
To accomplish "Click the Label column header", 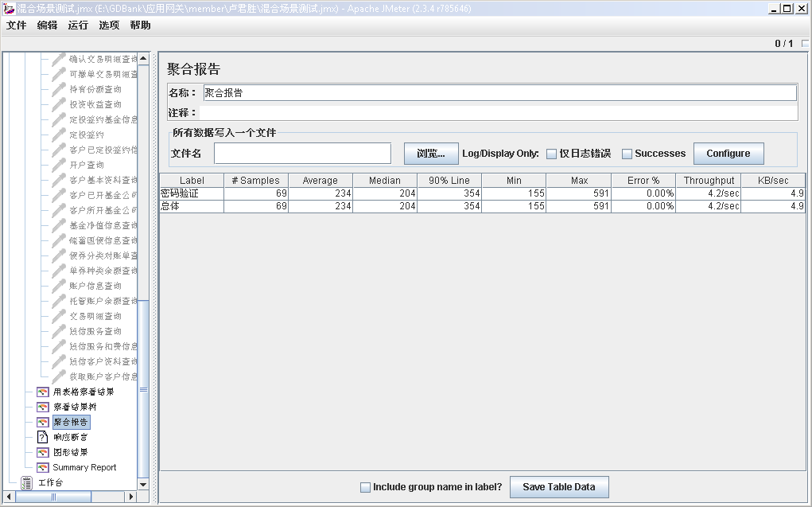I will [192, 181].
